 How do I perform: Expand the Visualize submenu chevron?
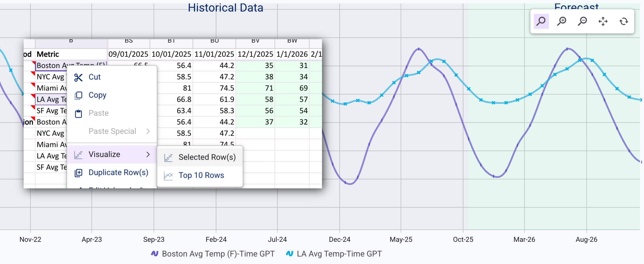click(x=148, y=154)
